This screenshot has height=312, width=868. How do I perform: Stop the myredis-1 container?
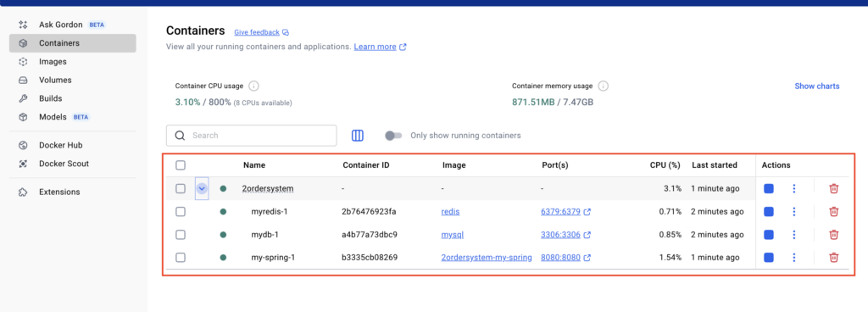[x=768, y=212]
